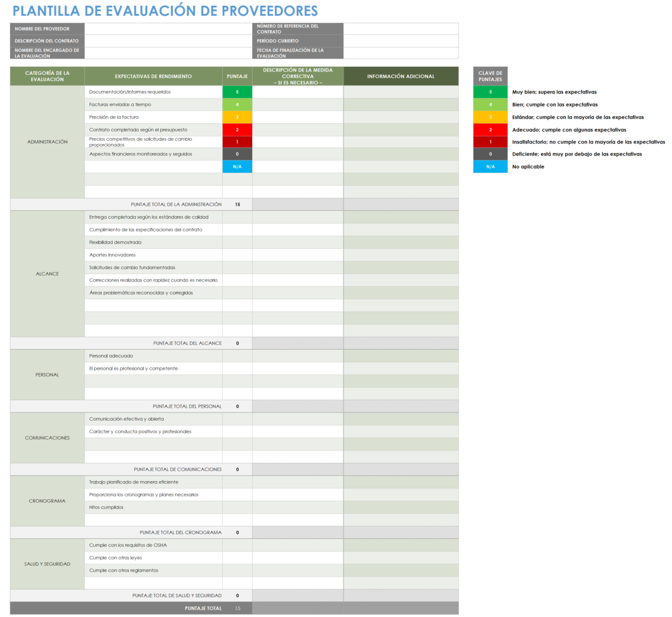Viewport: 672px width, 617px height.
Task: Select the DESCRIPCIÓN DEL CONTRATO input field
Action: (x=168, y=41)
